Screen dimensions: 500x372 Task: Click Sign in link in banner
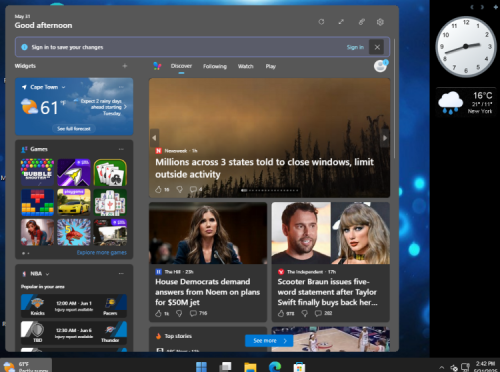(355, 47)
